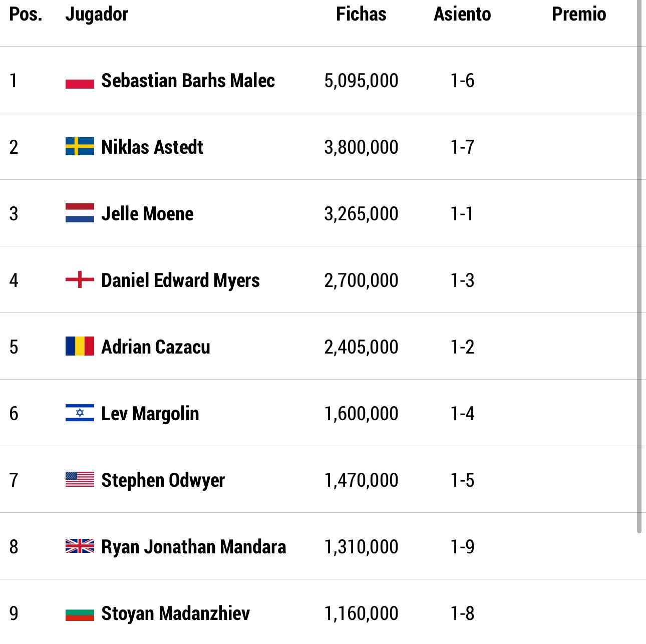
Task: Click the Romania flag next to Adrian Cazacu
Action: 80,346
